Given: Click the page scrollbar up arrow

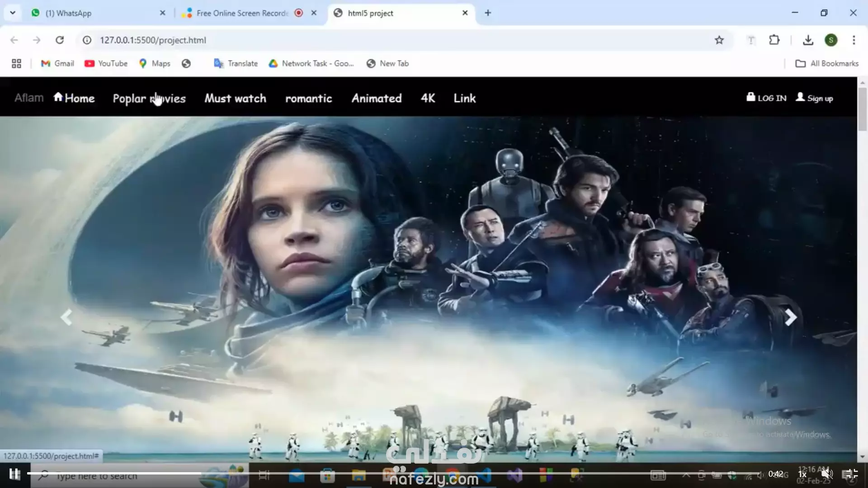Looking at the screenshot, I should pyautogui.click(x=862, y=83).
